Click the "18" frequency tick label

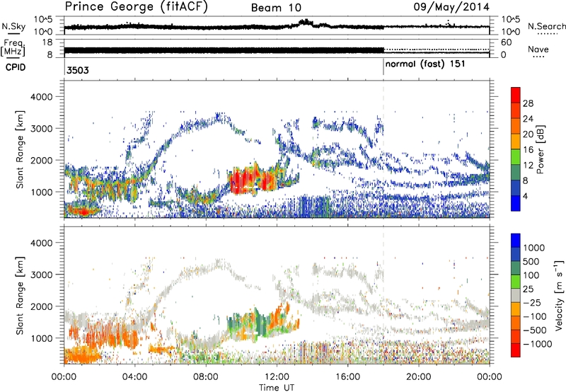point(47,42)
